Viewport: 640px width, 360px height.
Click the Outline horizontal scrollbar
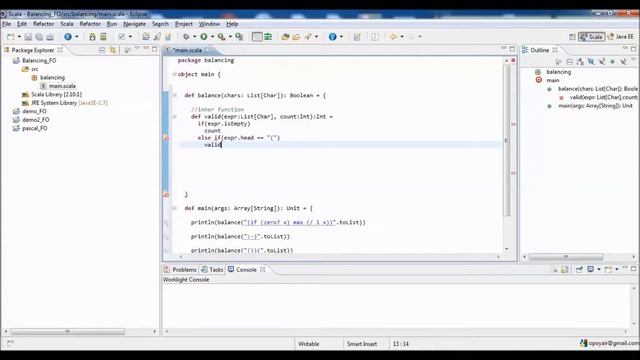point(566,256)
